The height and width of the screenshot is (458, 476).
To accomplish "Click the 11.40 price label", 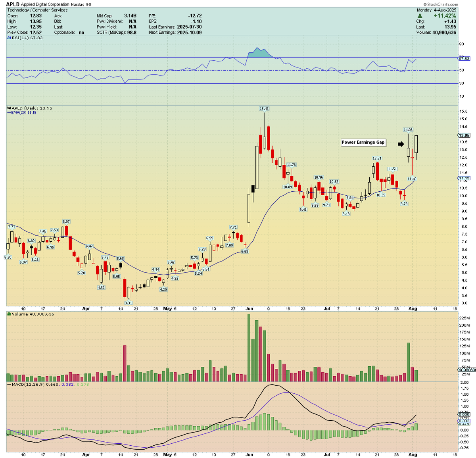I will (412, 179).
